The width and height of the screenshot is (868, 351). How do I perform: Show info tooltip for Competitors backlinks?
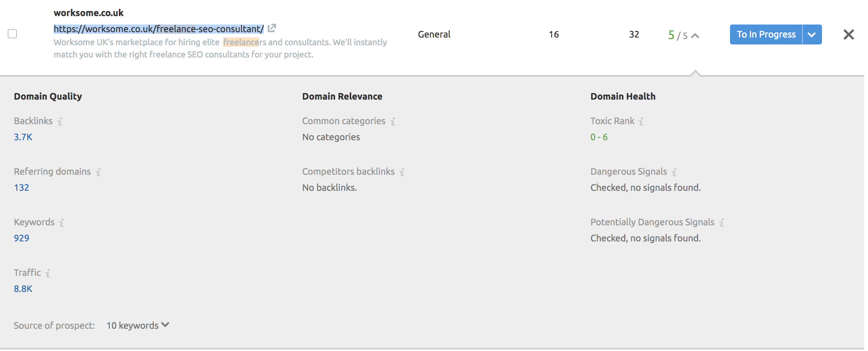pos(402,172)
